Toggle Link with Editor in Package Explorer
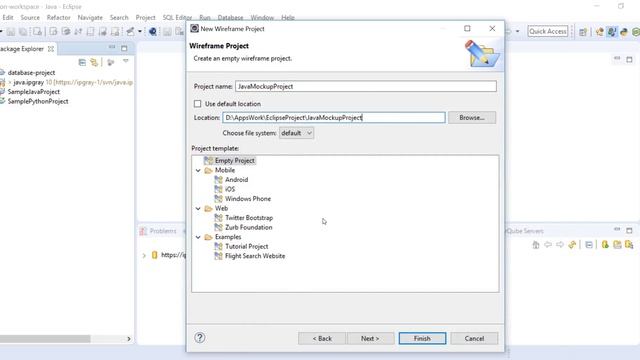 94,62
